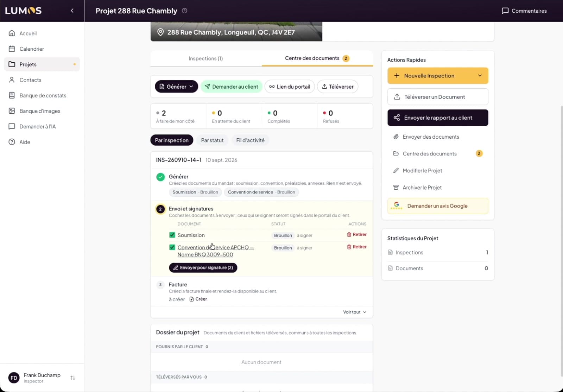This screenshot has width=563, height=392.
Task: Select the Par statut view
Action: [212, 140]
